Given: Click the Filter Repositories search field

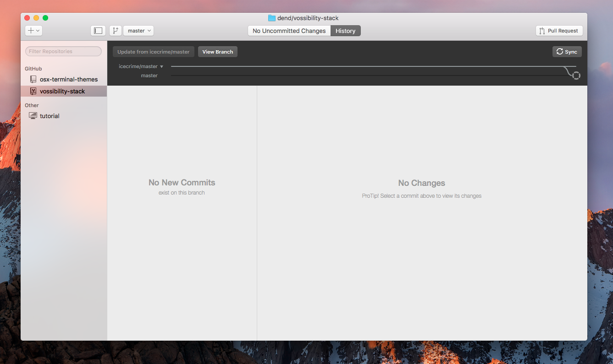Looking at the screenshot, I should pyautogui.click(x=63, y=51).
